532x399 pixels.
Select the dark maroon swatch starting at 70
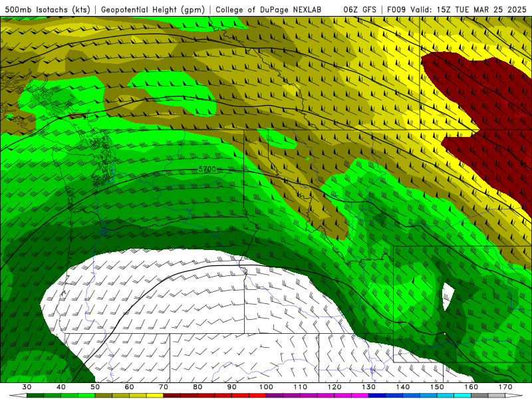coord(172,396)
